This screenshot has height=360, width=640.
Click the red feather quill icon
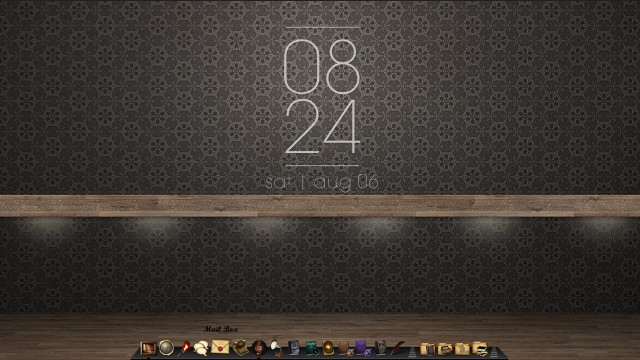pos(397,349)
